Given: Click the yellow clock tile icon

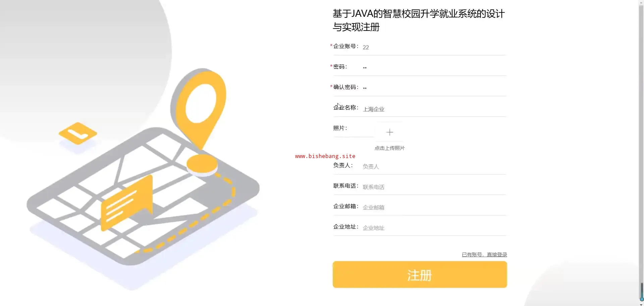Looking at the screenshot, I should [x=78, y=134].
